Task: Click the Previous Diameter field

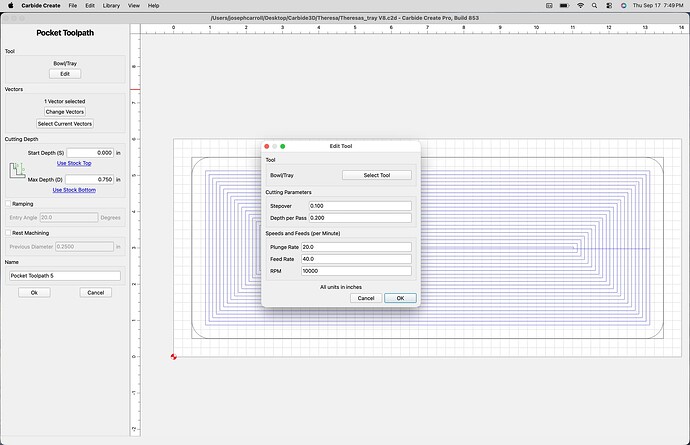Action: tap(84, 246)
